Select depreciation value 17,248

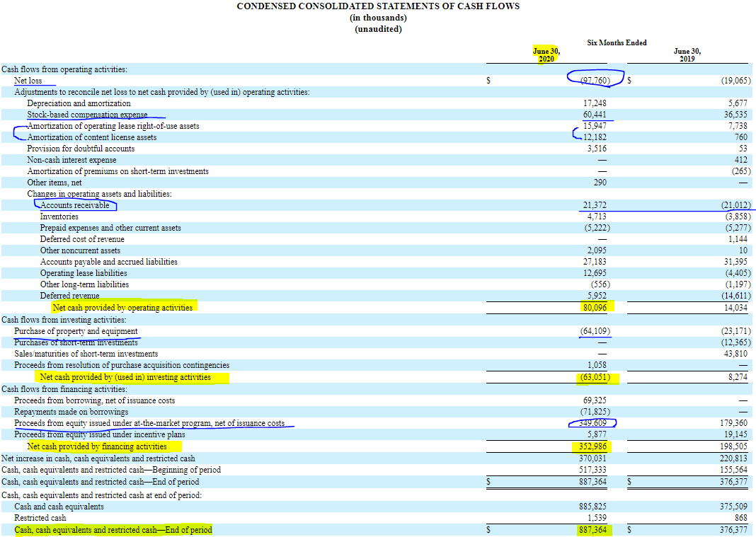coord(595,103)
